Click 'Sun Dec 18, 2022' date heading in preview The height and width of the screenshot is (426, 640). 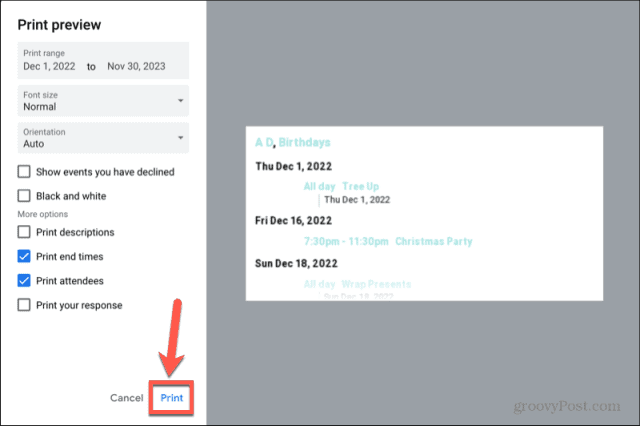click(x=296, y=264)
